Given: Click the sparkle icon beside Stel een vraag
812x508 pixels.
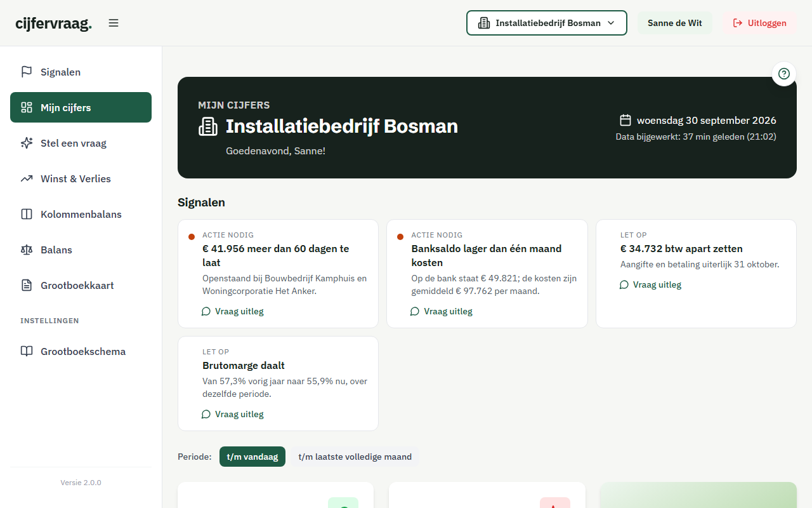Looking at the screenshot, I should click(x=27, y=143).
